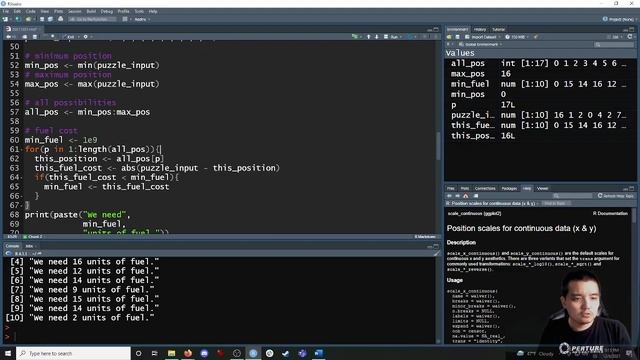The width and height of the screenshot is (640, 360).
Task: Open the Edit menu
Action: point(17,11)
